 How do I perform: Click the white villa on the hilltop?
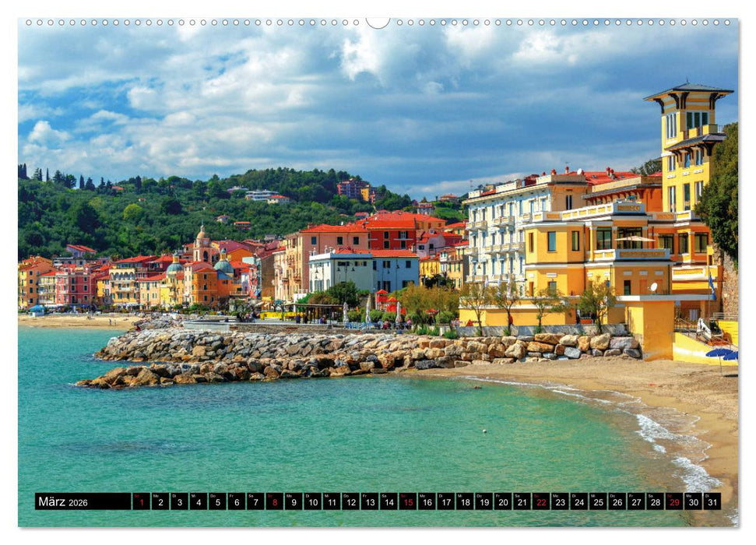[261, 195]
